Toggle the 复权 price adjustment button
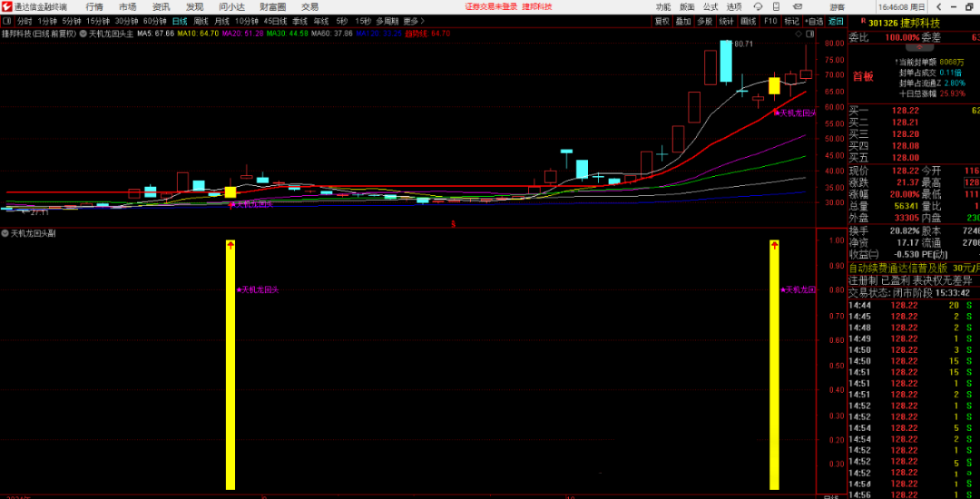 (661, 21)
